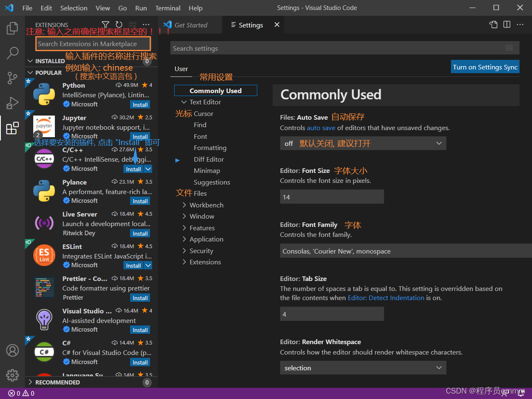Edit the Font Size value 14
Screen dimensions: 532x399
(x=332, y=197)
